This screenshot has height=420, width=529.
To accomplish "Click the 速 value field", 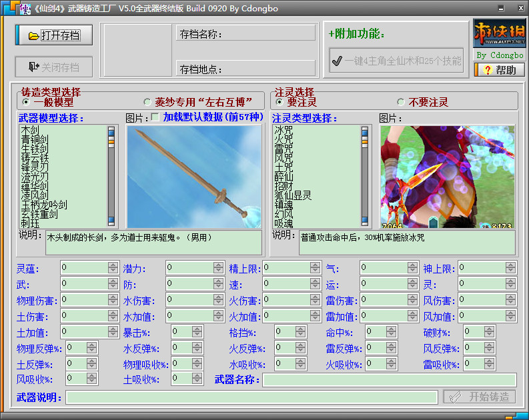I will (x=287, y=283).
